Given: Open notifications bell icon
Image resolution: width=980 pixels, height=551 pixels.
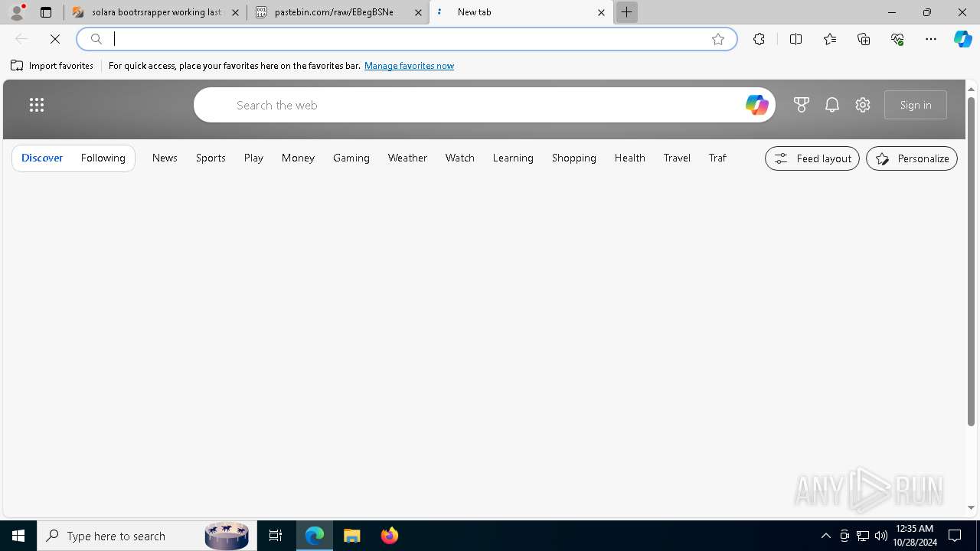Looking at the screenshot, I should [832, 105].
